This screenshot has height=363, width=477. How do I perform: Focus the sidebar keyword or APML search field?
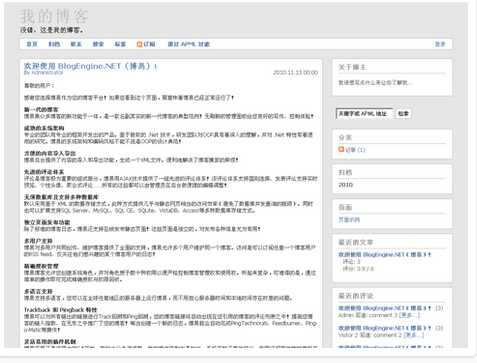(365, 114)
